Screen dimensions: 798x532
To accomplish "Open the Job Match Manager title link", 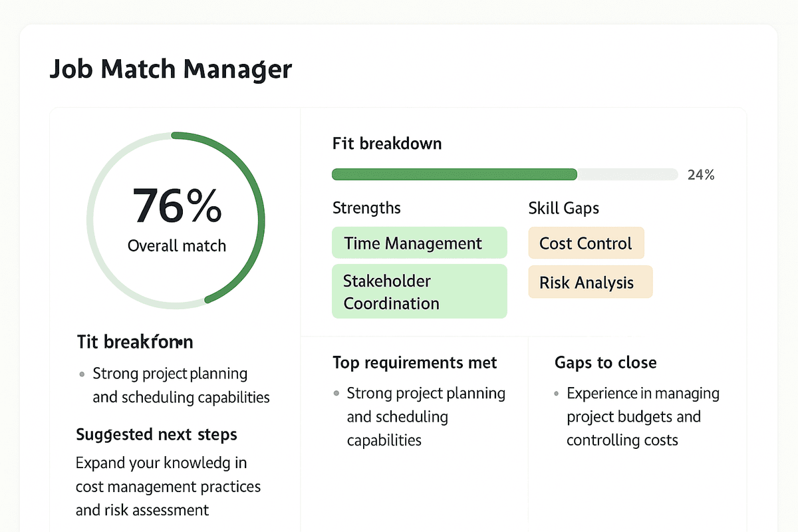I will click(170, 68).
